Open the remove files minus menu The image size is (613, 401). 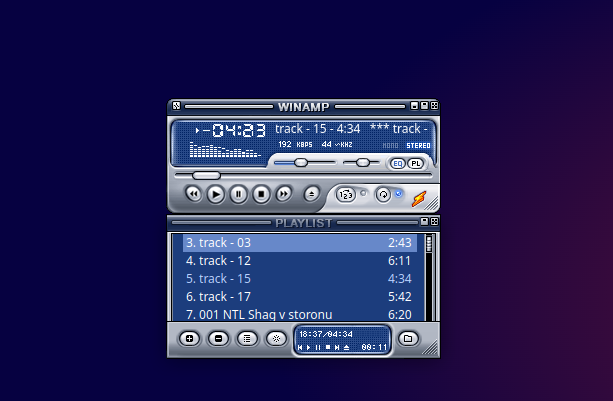[x=218, y=338]
